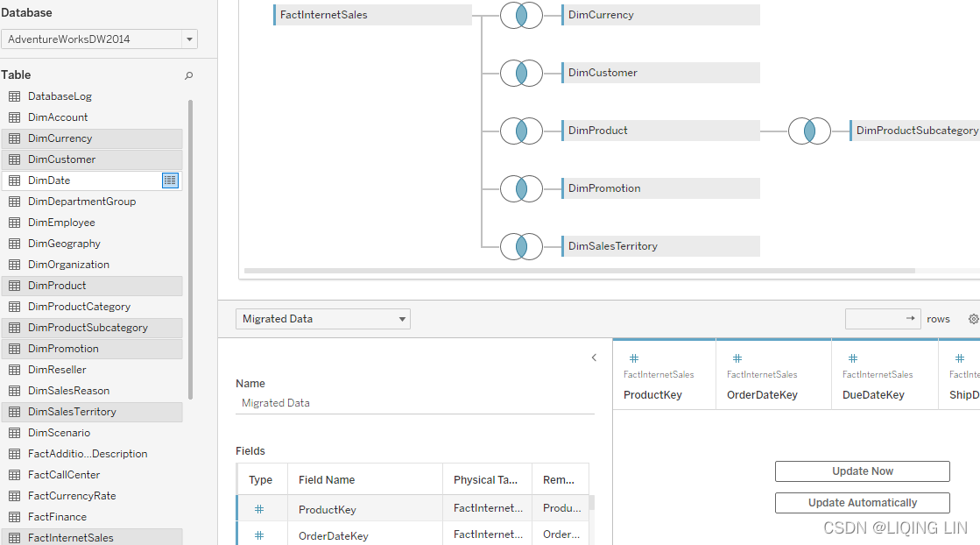Open the data grid settings gear
Screen dimensions: 980x545
974,319
